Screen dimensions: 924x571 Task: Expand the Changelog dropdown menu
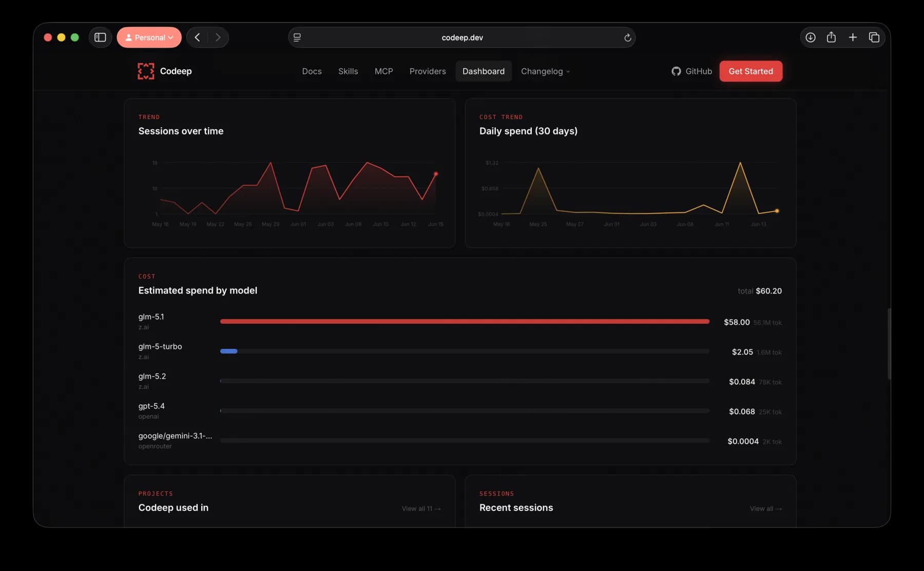pos(545,71)
